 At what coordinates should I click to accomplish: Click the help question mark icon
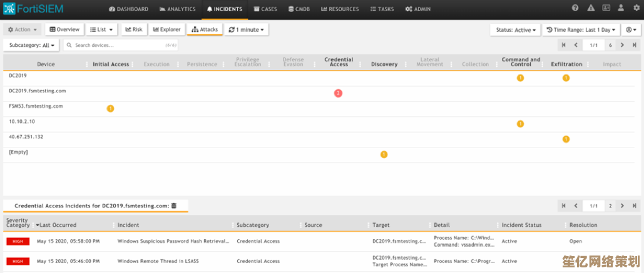click(x=575, y=9)
